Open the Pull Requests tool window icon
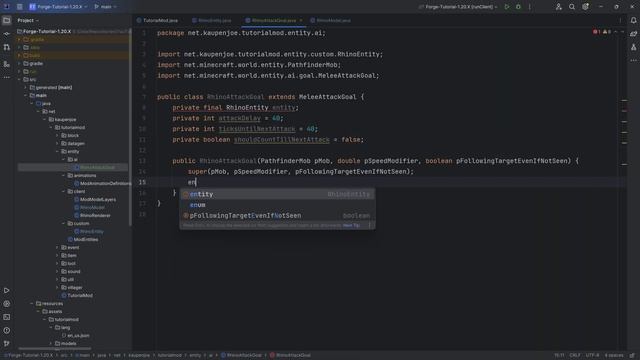The height and width of the screenshot is (360, 640). [7, 47]
